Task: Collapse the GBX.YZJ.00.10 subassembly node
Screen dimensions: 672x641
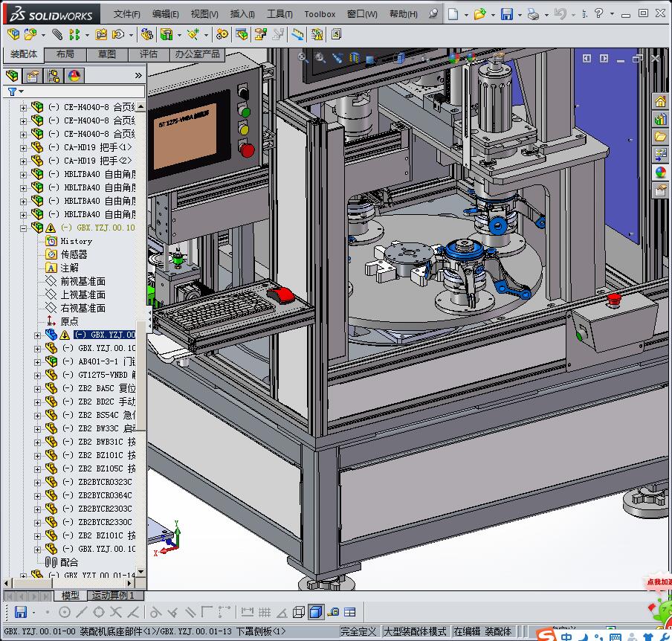Action: click(x=23, y=228)
